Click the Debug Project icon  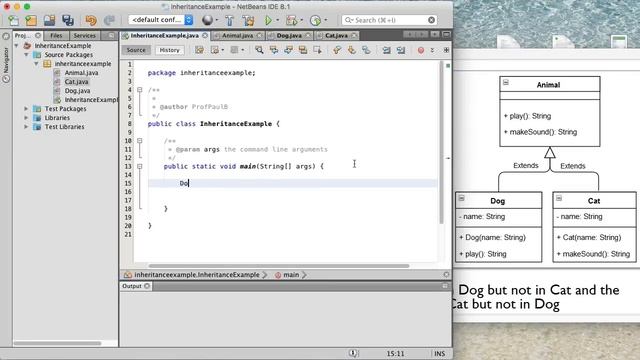click(x=291, y=20)
